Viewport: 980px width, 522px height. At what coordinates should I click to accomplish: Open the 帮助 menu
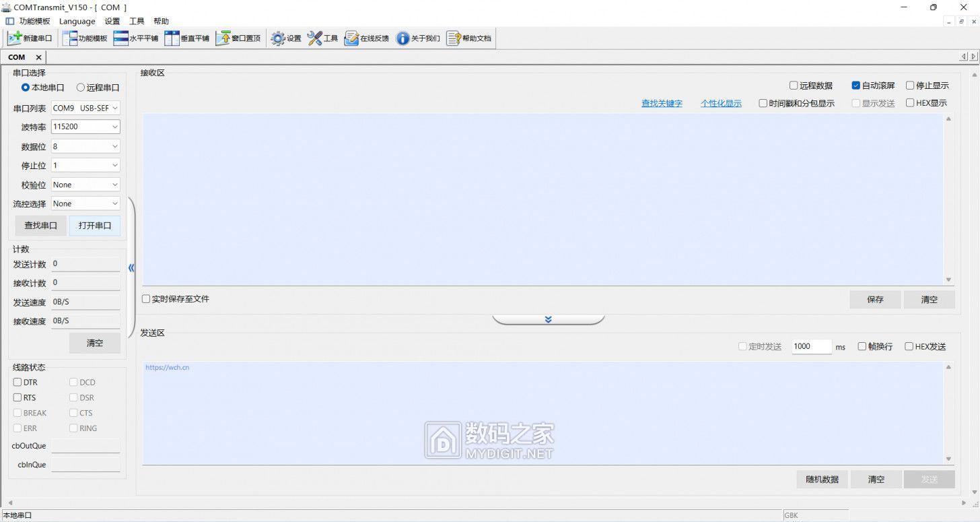click(162, 21)
